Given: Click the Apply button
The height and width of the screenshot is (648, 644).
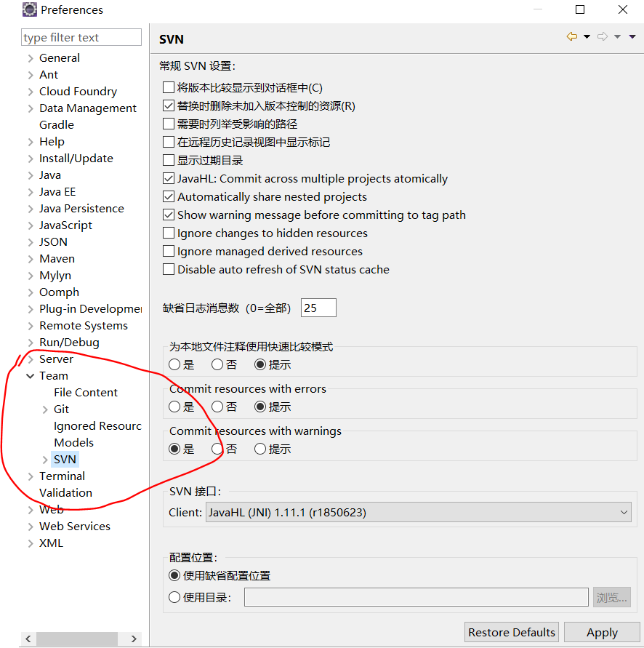Looking at the screenshot, I should (x=602, y=632).
